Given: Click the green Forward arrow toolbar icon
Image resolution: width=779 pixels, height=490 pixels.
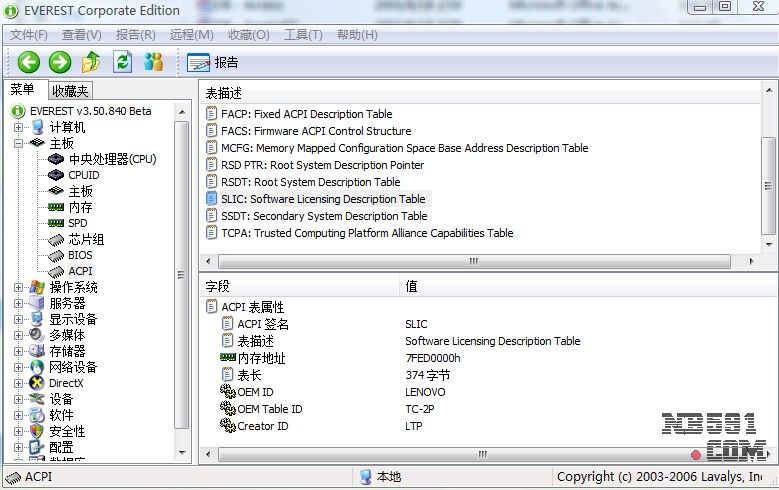Looking at the screenshot, I should (60, 62).
